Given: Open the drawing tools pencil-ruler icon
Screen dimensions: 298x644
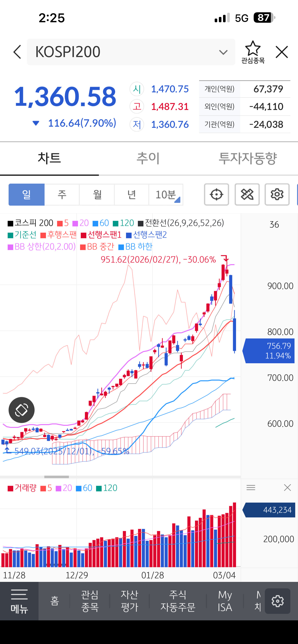Looking at the screenshot, I should (247, 194).
